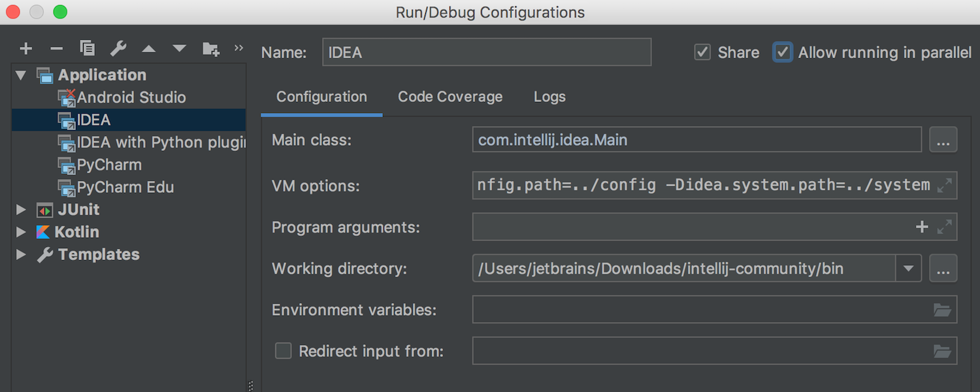
Task: Move configuration into a new folder
Action: (x=210, y=48)
